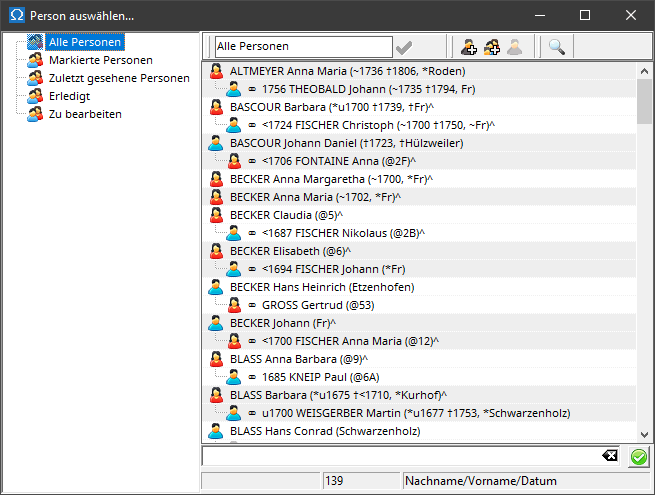This screenshot has height=495, width=655.
Task: Click the add new family icon
Action: (491, 46)
